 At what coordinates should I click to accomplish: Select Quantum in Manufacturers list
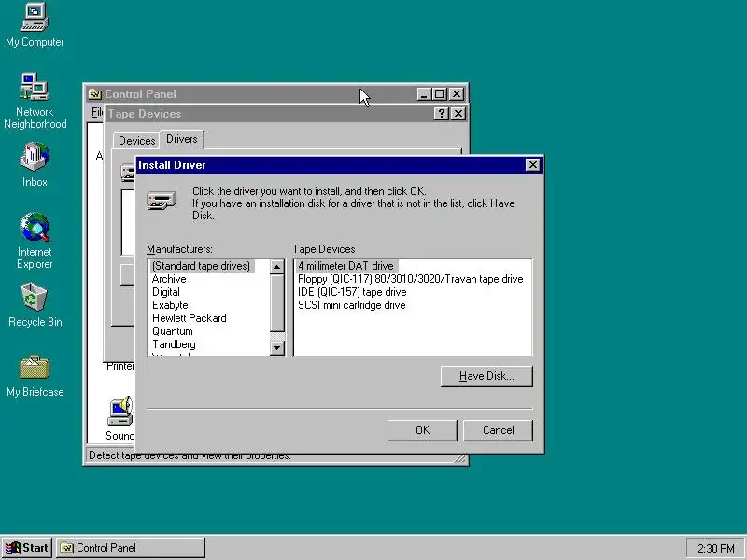[173, 331]
